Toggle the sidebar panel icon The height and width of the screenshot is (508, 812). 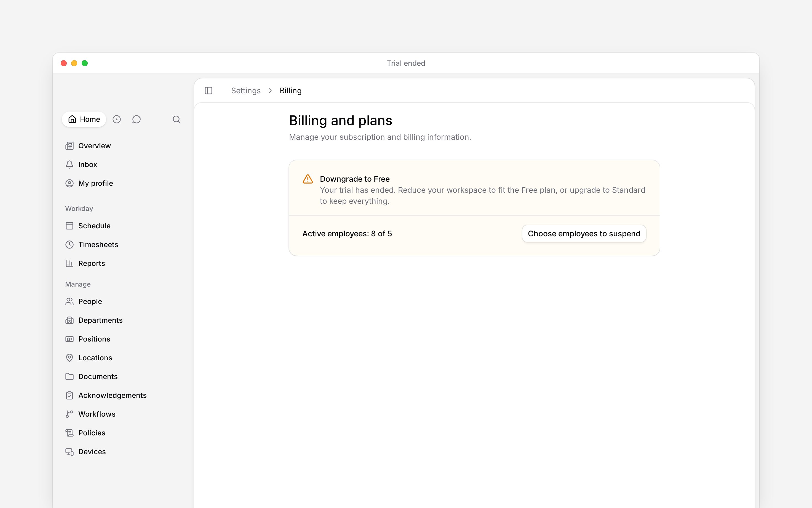(x=208, y=91)
